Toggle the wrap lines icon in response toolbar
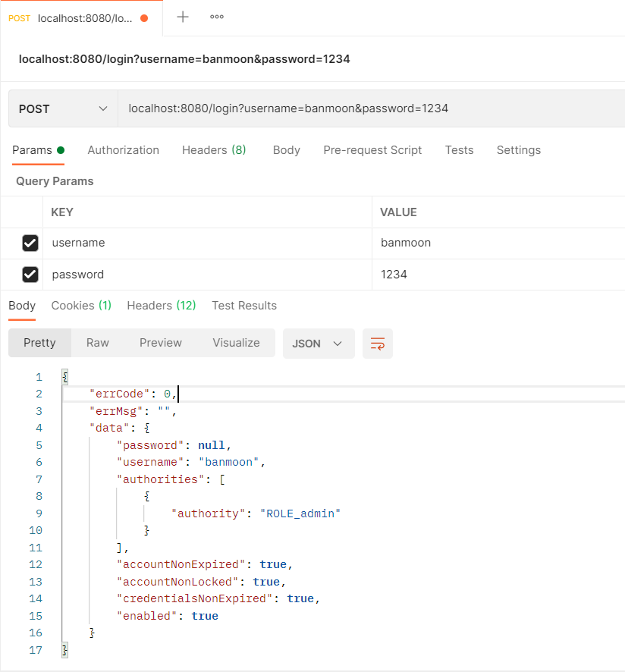 point(377,344)
